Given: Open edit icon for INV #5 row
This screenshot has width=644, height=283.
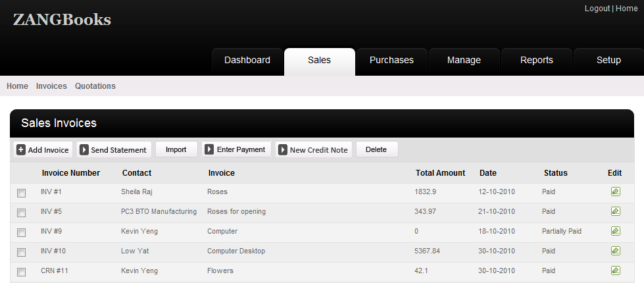Looking at the screenshot, I should coord(615,211).
